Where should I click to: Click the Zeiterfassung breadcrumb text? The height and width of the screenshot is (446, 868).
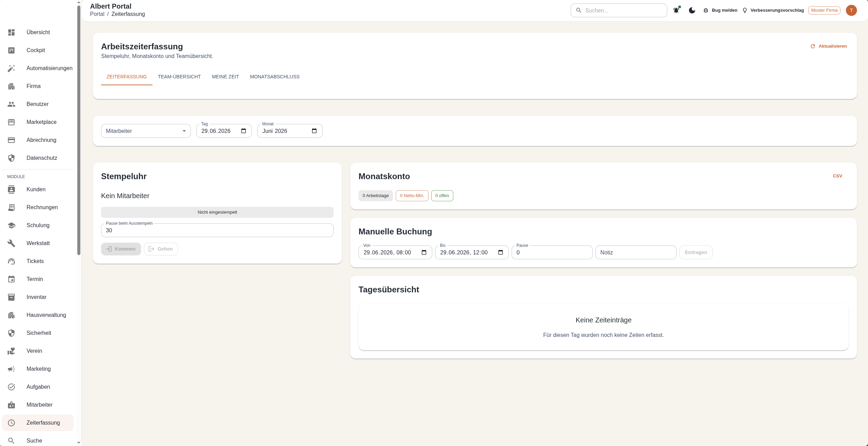click(x=128, y=14)
